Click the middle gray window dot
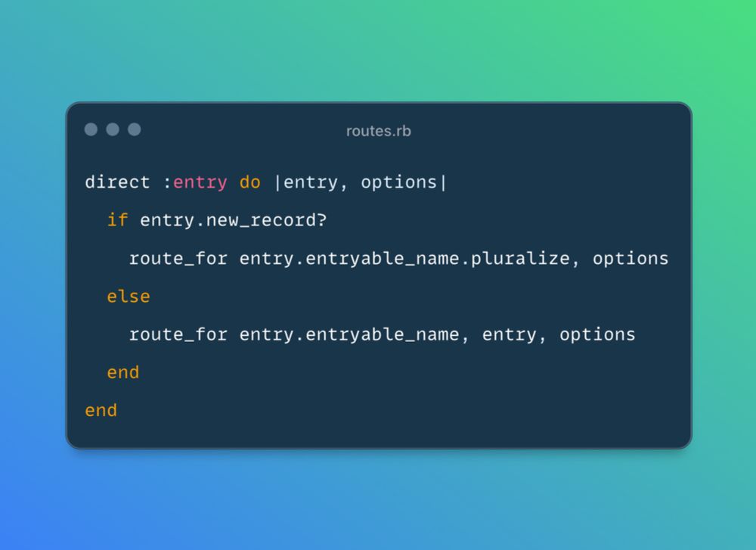The width and height of the screenshot is (756, 550). [x=113, y=129]
